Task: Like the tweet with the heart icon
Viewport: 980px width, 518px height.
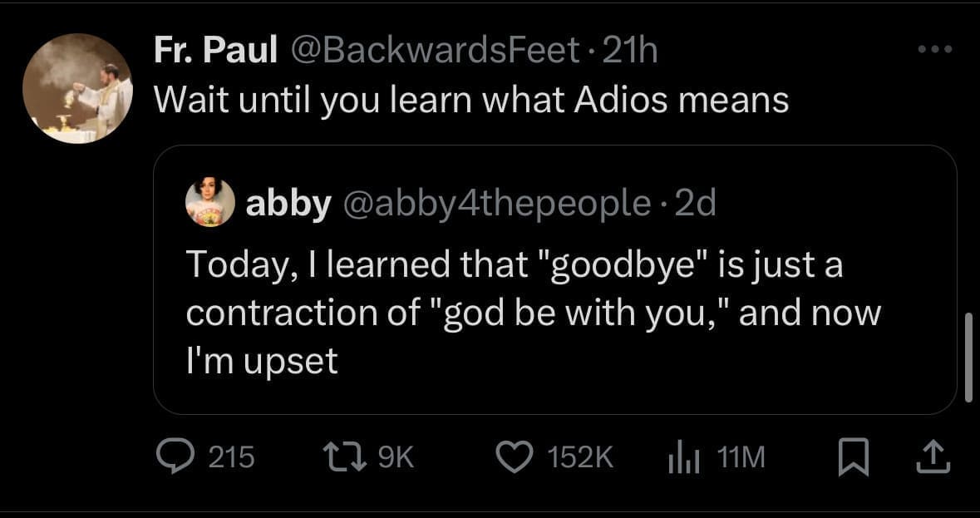Action: (x=512, y=456)
